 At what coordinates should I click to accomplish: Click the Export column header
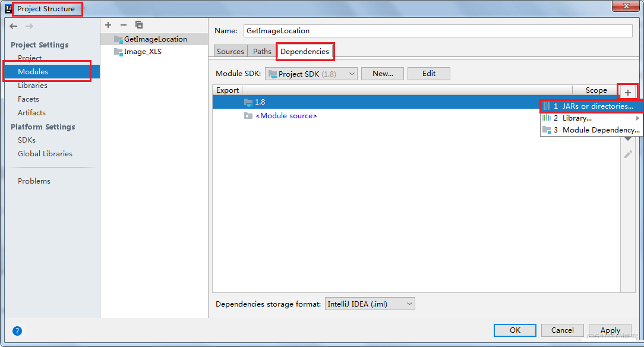[x=228, y=90]
